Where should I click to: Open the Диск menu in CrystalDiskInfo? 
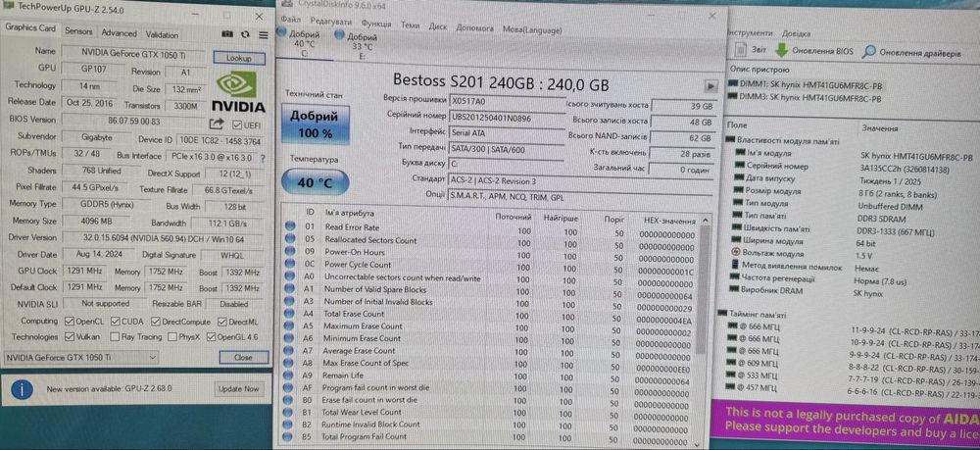coord(438,26)
